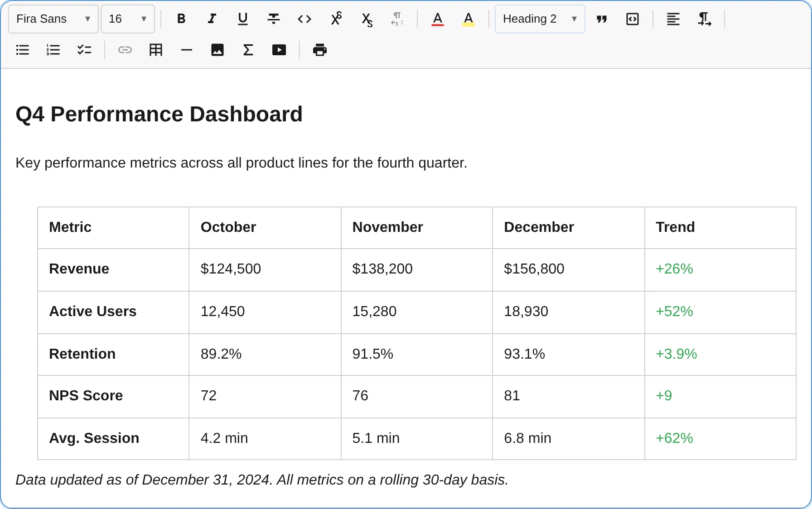Insert a video from toolbar

tap(279, 50)
